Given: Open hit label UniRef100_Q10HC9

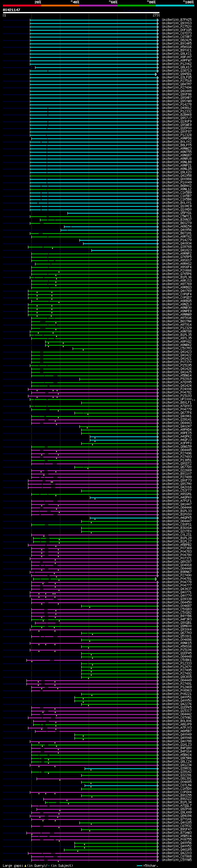Looking at the screenshot, I should tap(177, 206).
